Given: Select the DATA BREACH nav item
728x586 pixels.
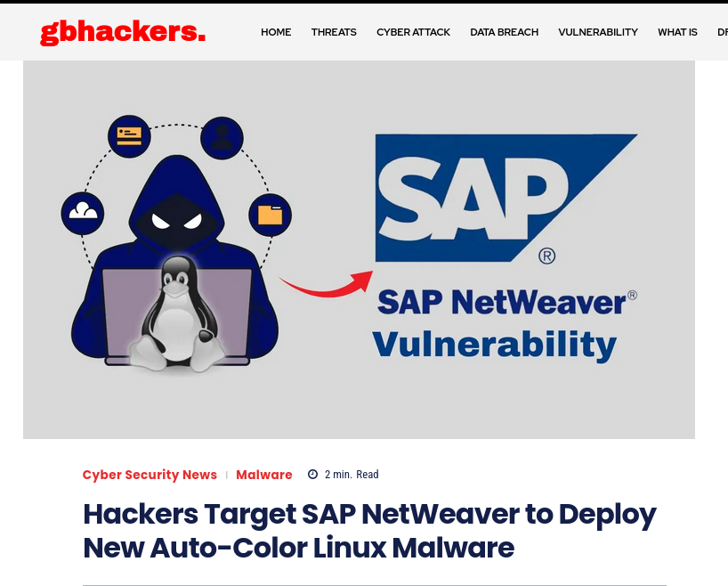Looking at the screenshot, I should pyautogui.click(x=505, y=32).
